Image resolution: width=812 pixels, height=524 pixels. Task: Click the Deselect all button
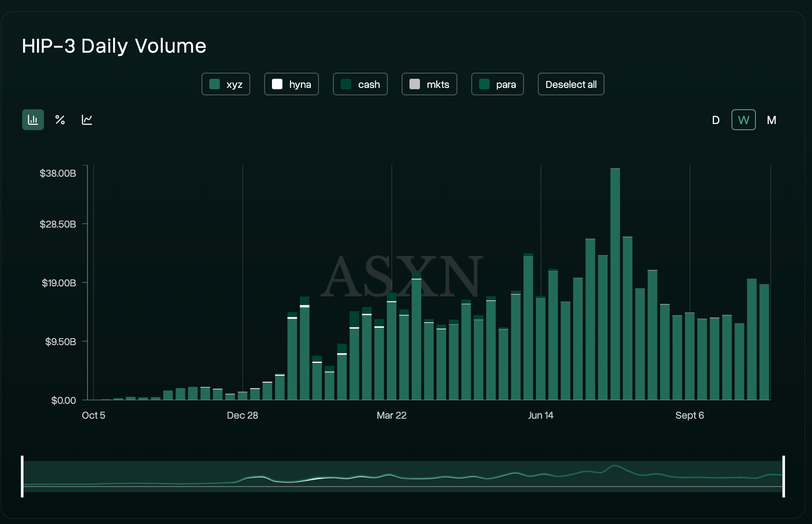[x=571, y=84]
